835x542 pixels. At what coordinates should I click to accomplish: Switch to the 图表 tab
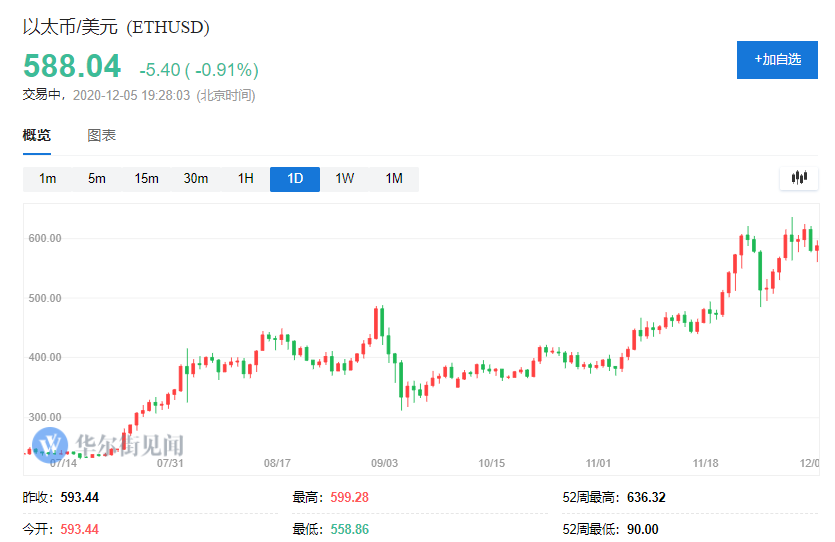click(101, 135)
